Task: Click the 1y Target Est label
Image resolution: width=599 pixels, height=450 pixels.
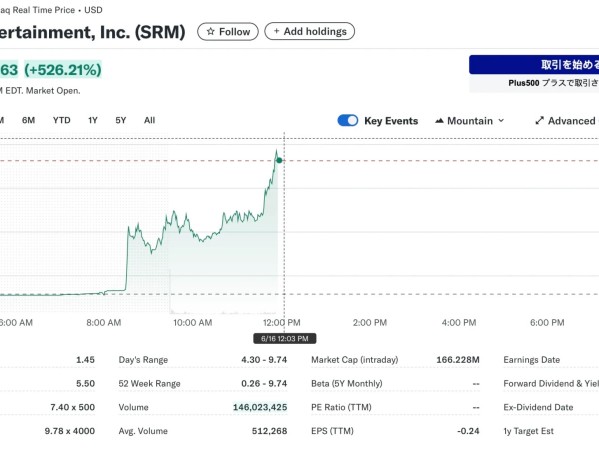Action: [x=528, y=431]
